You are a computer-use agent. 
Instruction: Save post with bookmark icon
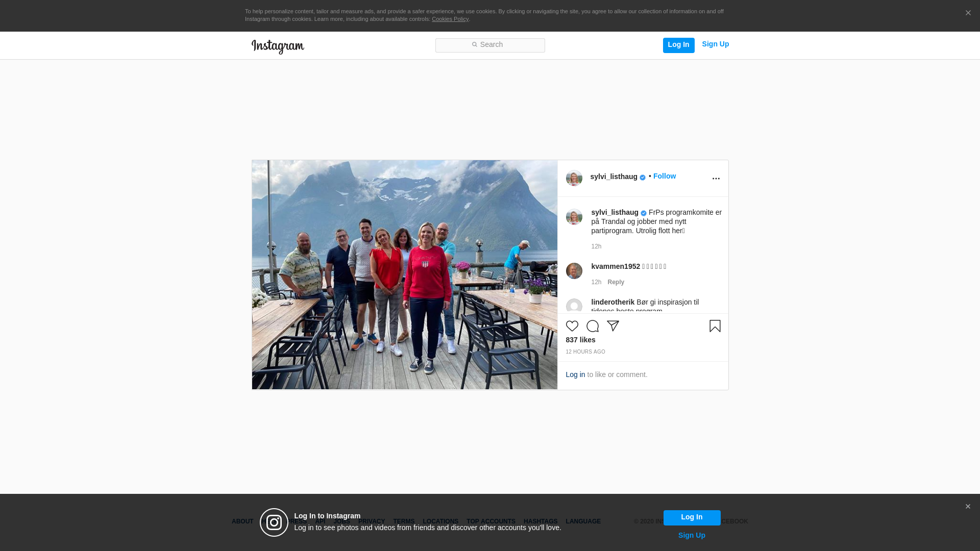tap(715, 326)
